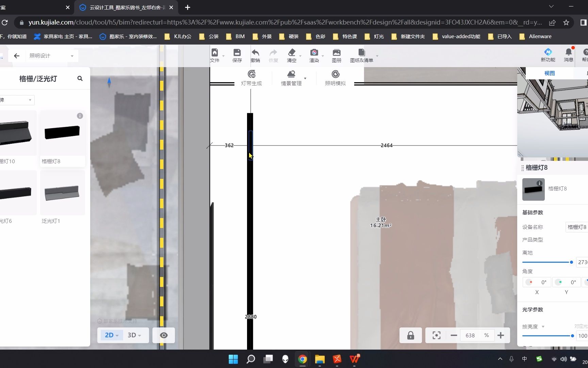Open 家具家电 主页 bookmark

[x=63, y=36]
